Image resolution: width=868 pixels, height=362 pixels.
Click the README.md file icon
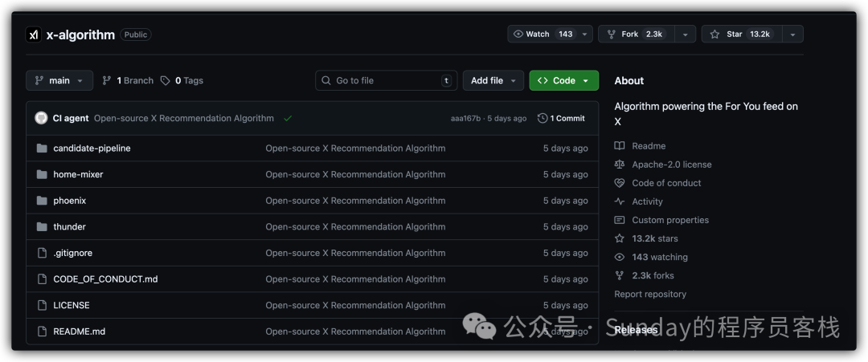click(x=42, y=331)
